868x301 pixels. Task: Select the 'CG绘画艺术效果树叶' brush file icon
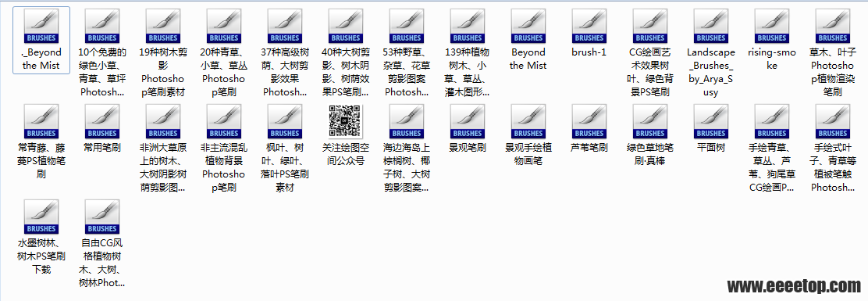pos(650,27)
